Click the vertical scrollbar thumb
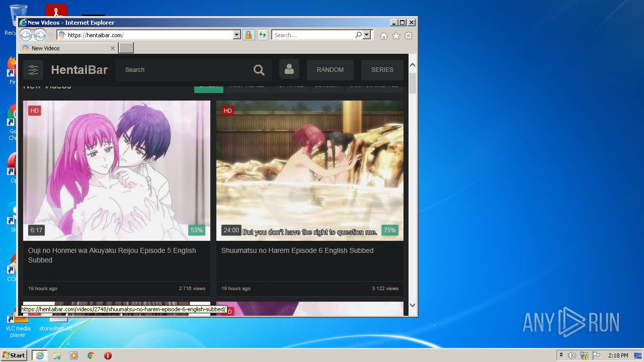 point(413,83)
